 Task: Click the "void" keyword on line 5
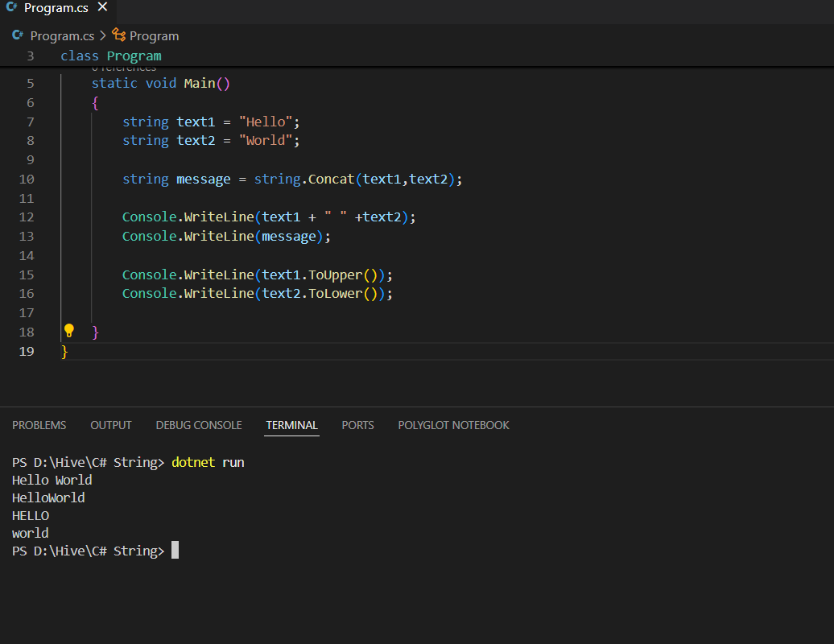(x=161, y=84)
